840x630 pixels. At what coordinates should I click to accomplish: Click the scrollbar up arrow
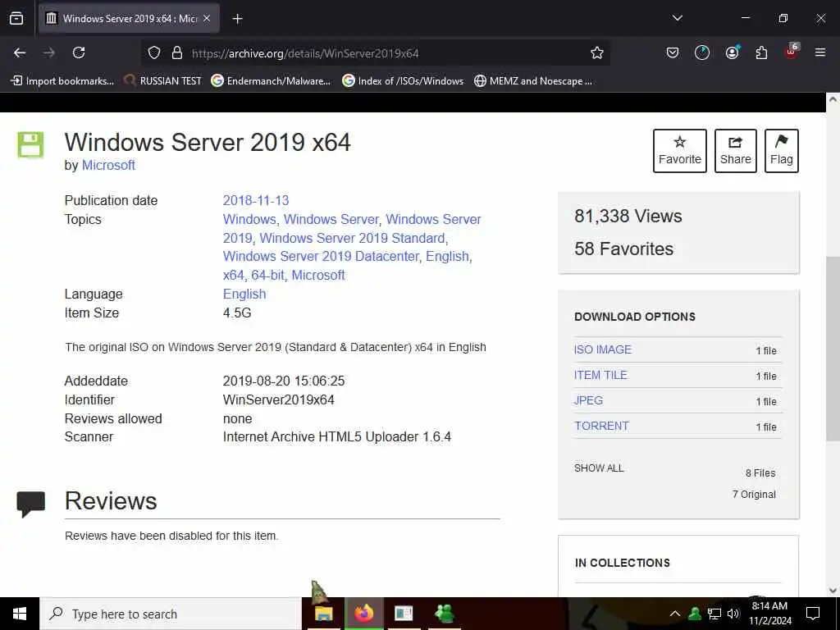833,99
